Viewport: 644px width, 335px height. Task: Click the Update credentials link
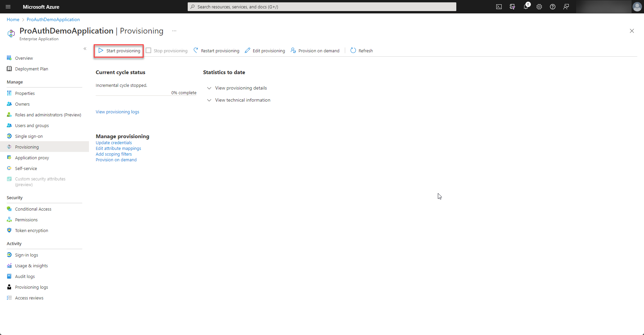113,143
